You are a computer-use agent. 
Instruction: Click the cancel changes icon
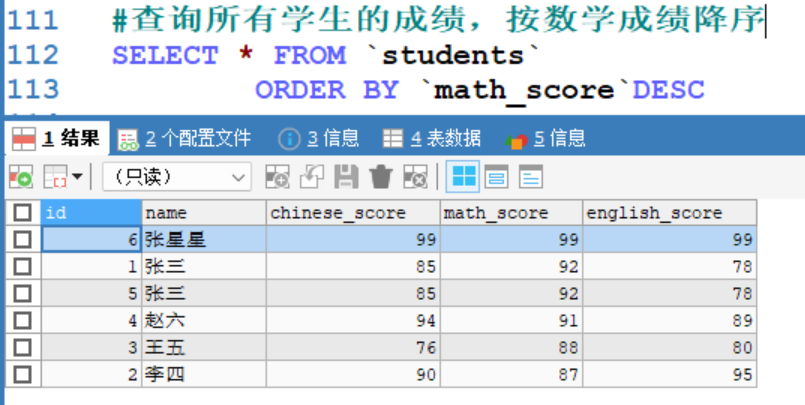point(415,177)
